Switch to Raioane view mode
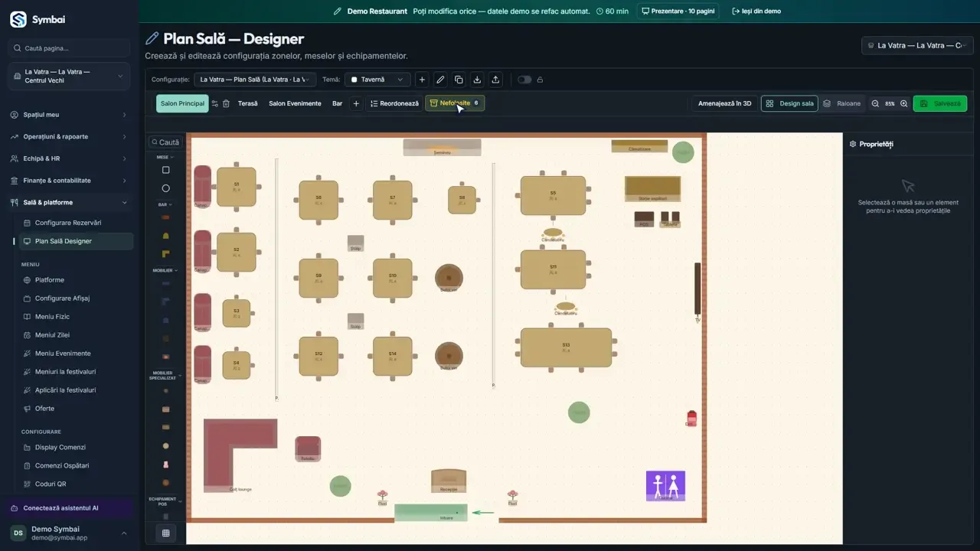 click(x=841, y=103)
